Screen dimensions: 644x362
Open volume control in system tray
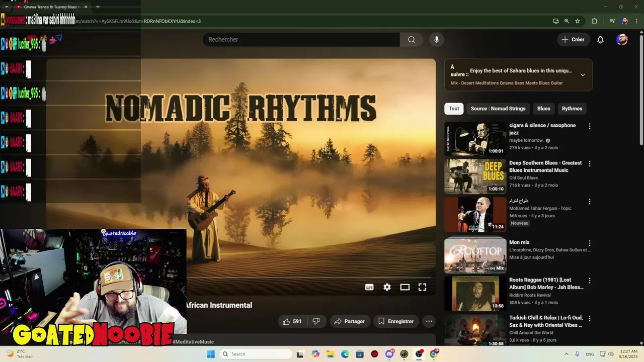point(611,354)
